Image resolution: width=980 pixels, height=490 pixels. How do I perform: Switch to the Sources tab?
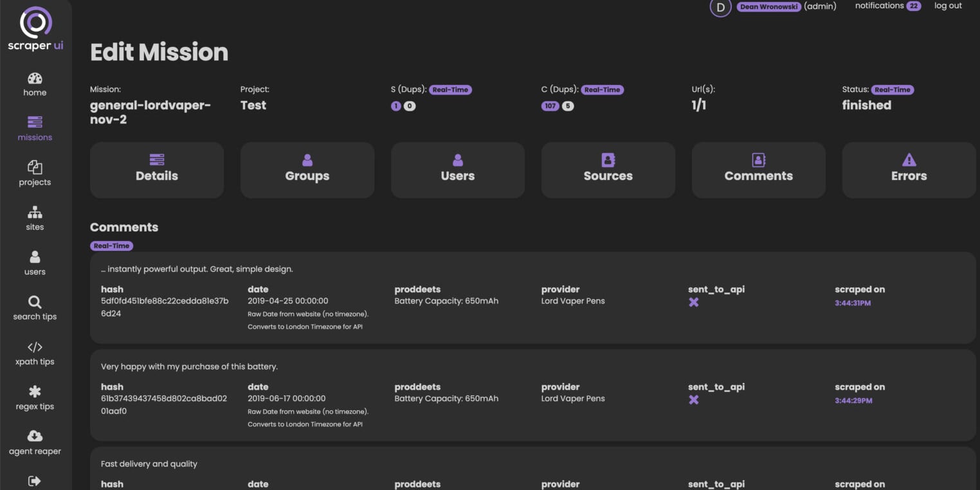tap(608, 170)
